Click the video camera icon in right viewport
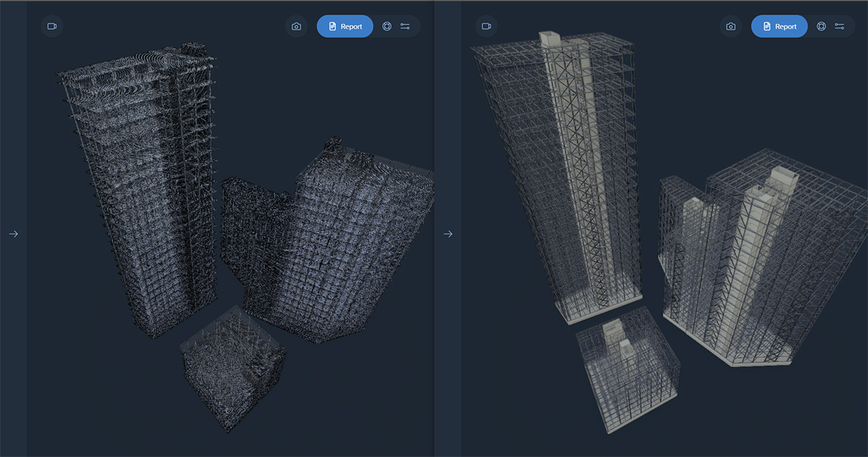Screen dimensions: 868x457 [486, 26]
